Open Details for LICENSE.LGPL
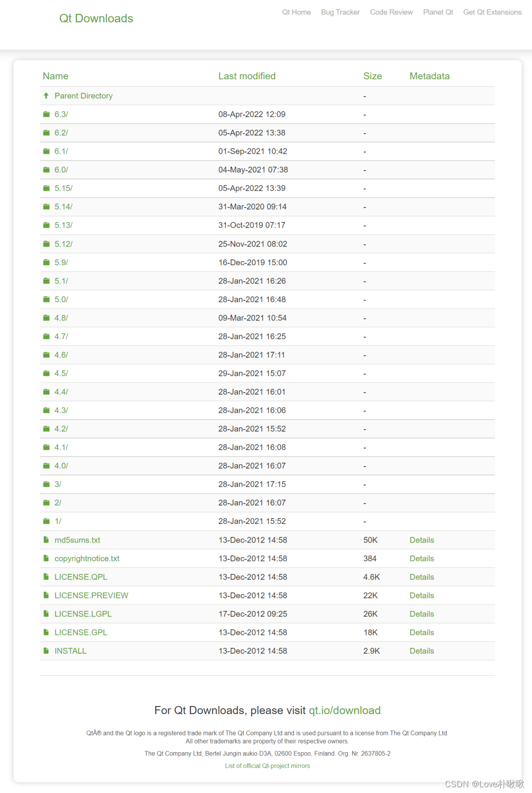This screenshot has height=793, width=532. coord(421,614)
